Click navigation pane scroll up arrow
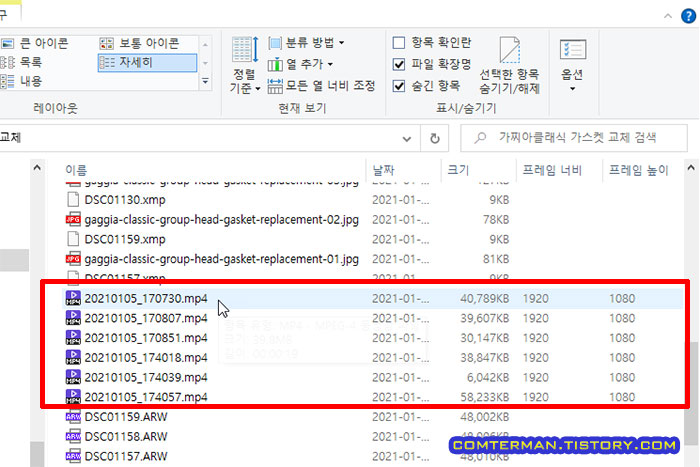 click(x=37, y=168)
